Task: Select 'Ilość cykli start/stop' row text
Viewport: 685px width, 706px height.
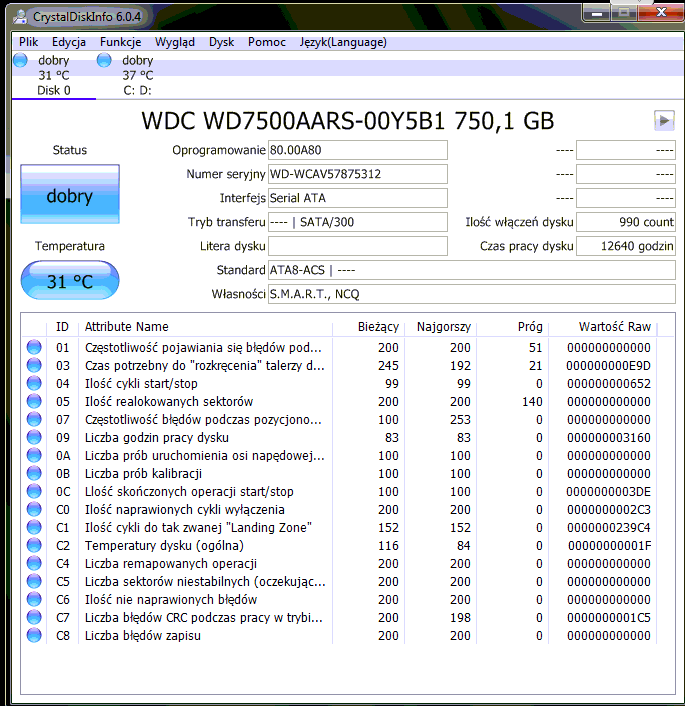Action: [141, 384]
